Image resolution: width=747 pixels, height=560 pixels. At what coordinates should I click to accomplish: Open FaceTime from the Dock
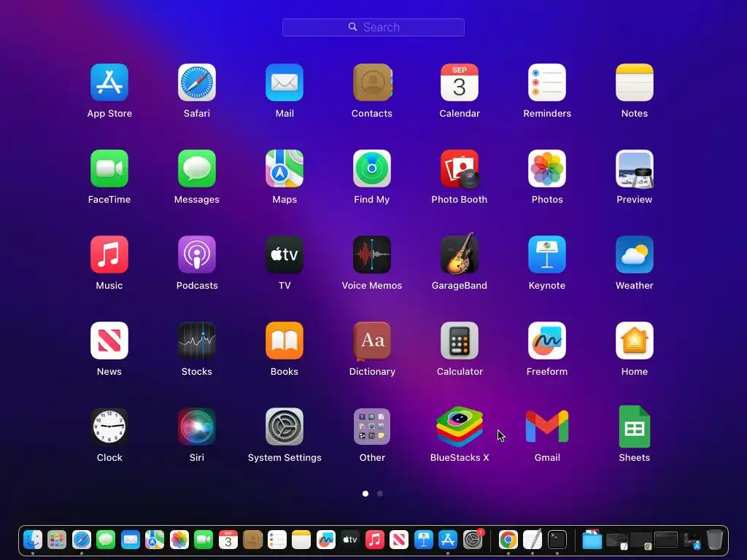tap(204, 540)
